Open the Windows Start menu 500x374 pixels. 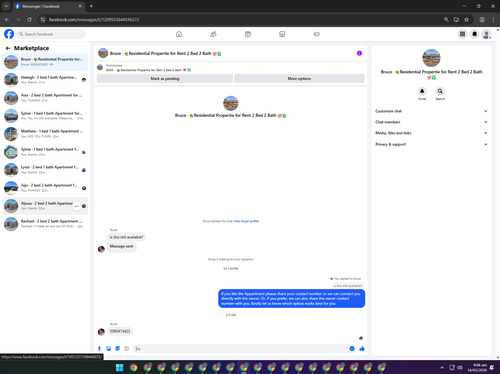pyautogui.click(x=119, y=367)
